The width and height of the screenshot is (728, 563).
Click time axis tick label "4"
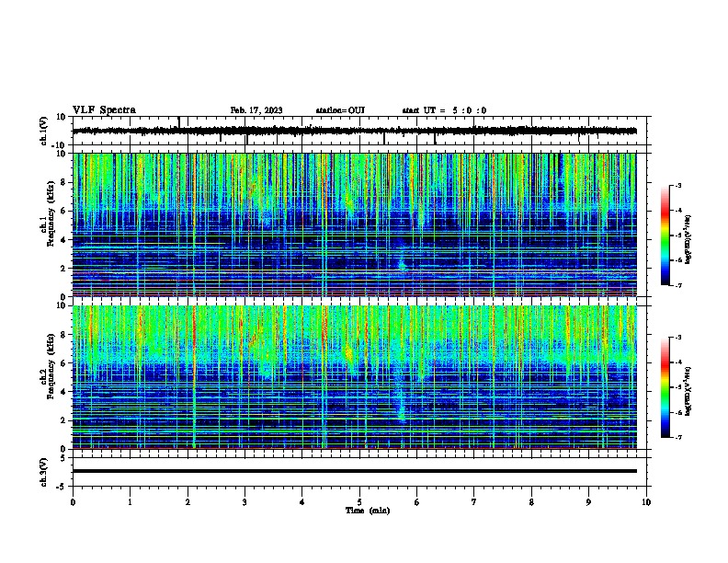point(302,502)
